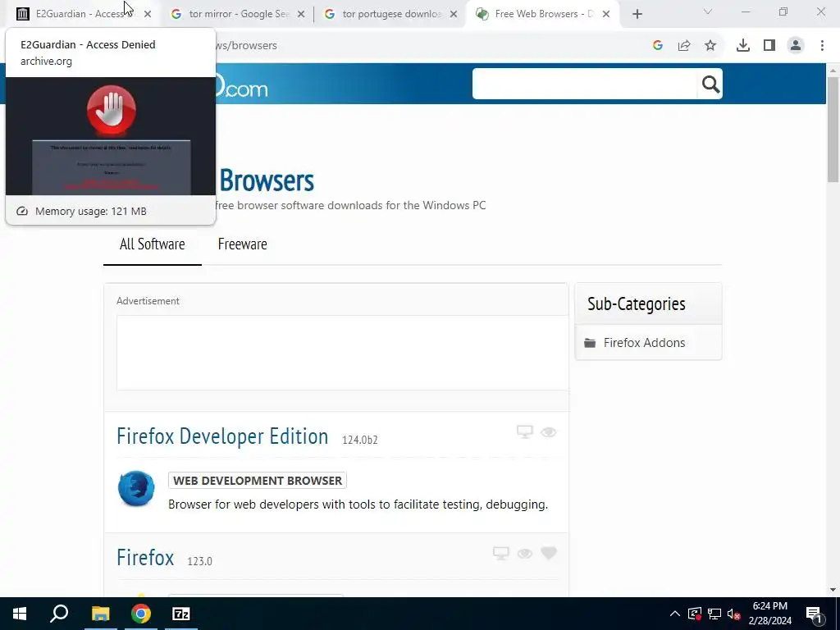Screen dimensions: 840x630
Task: Click the page vertical scrollbar thumb
Action: (x=833, y=130)
